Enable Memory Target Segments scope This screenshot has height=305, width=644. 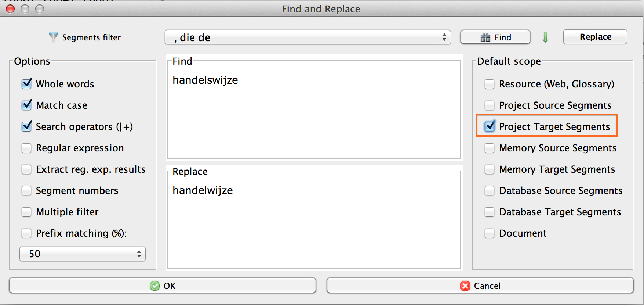490,169
